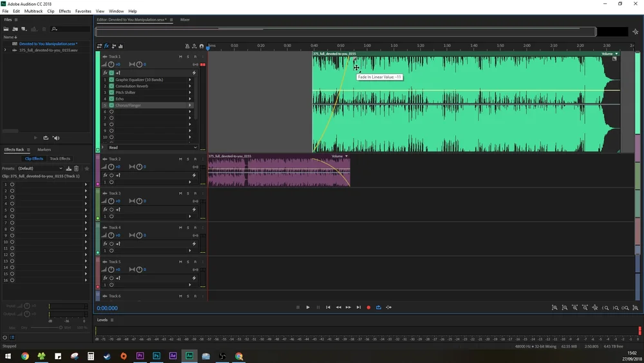Open the Calculator app from the taskbar

[x=91, y=356]
